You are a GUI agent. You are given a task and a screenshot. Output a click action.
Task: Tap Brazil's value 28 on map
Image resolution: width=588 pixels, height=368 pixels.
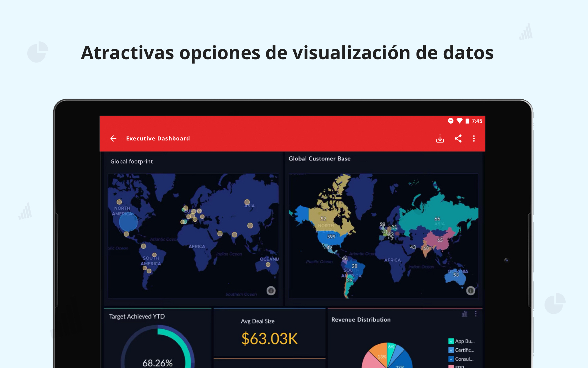tap(355, 266)
